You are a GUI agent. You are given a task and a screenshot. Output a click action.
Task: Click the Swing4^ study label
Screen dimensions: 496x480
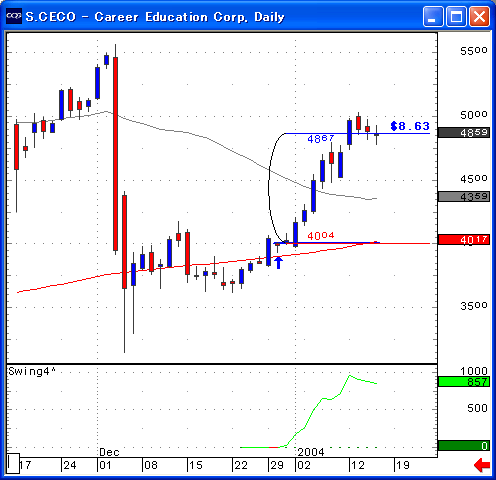coord(32,371)
